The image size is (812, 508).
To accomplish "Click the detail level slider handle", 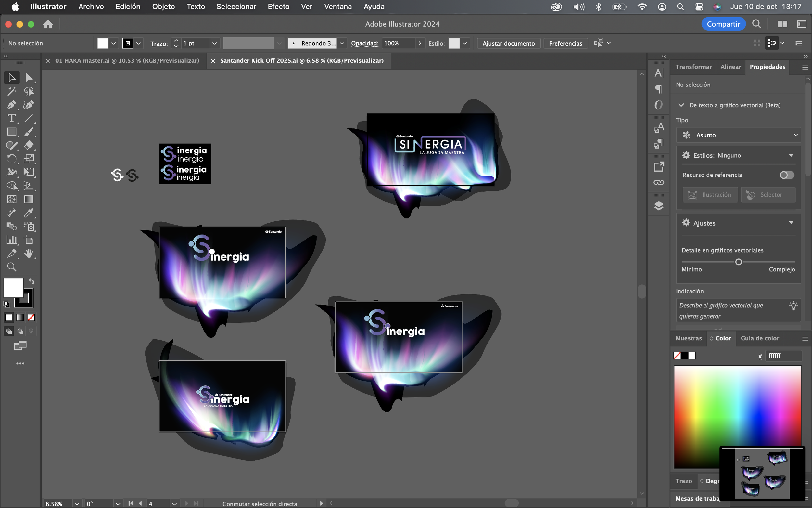I will click(x=739, y=262).
